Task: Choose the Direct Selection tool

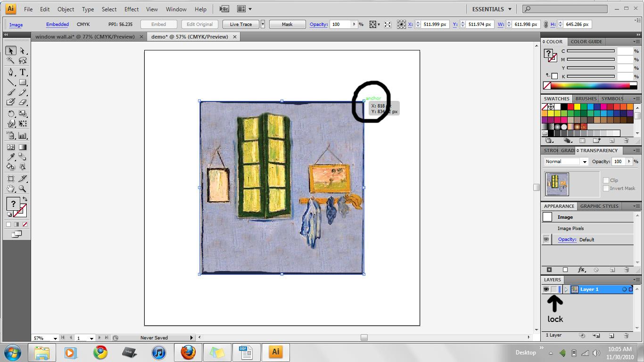Action: (x=22, y=51)
